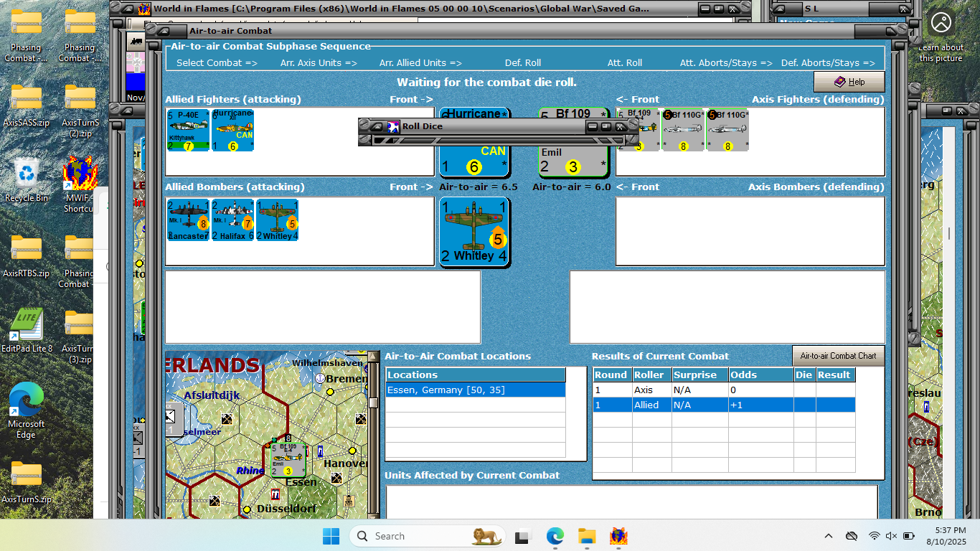Select the large front Bf 109 Emil counter

tap(574, 161)
